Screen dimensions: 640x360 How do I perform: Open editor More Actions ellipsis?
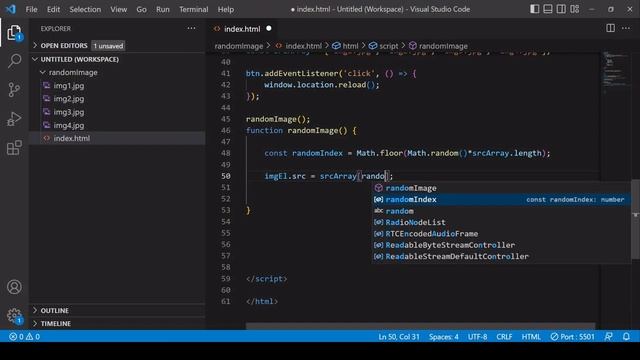(x=626, y=28)
